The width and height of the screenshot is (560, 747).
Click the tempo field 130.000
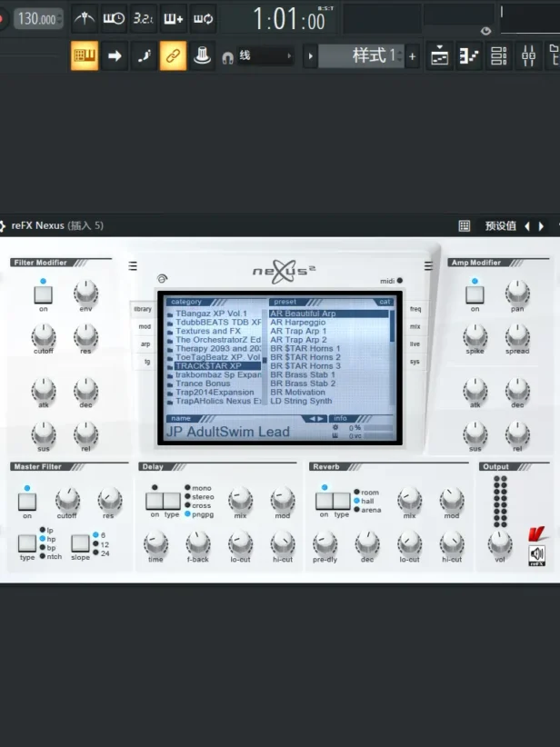coord(38,18)
